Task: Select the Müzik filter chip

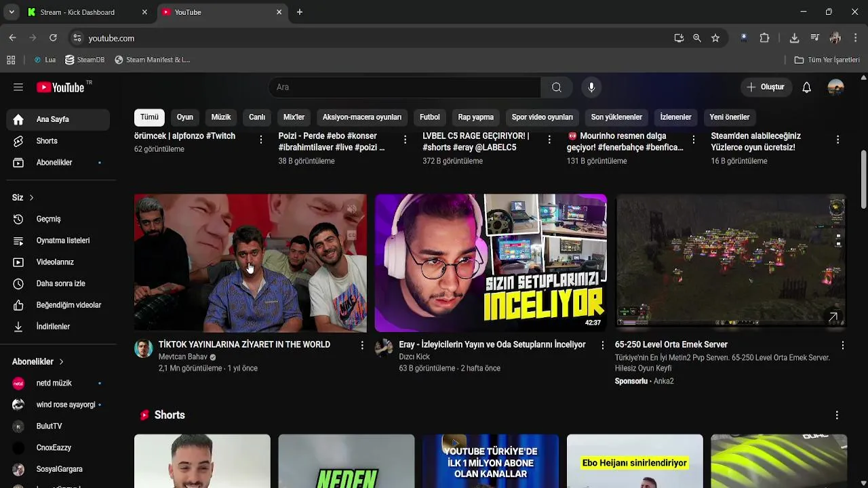Action: tap(221, 117)
